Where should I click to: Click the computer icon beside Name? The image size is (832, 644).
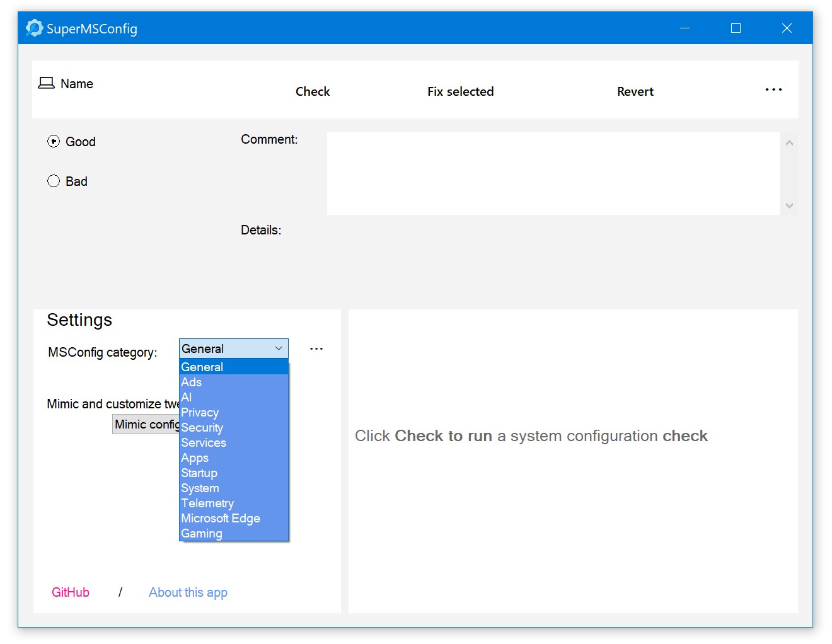[x=45, y=83]
